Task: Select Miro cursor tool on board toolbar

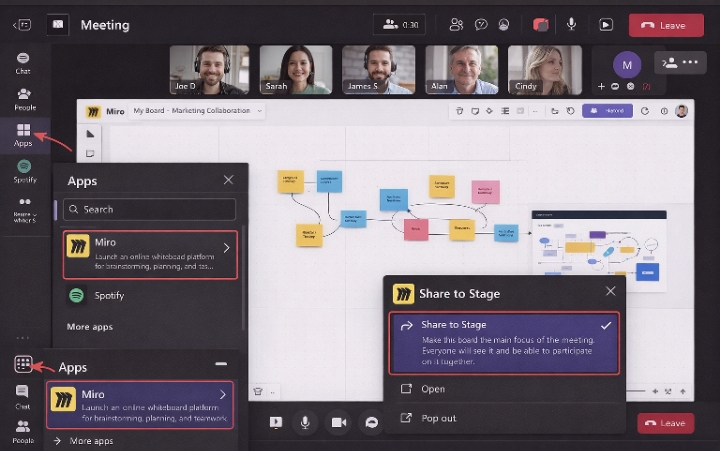Action: tap(90, 133)
